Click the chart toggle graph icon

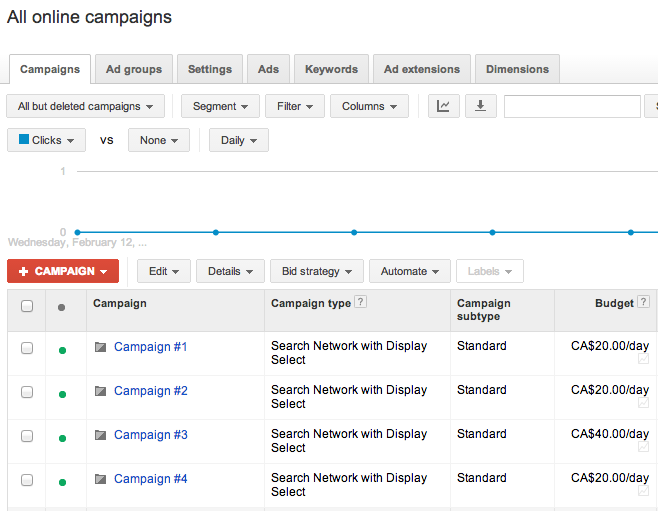click(x=444, y=106)
